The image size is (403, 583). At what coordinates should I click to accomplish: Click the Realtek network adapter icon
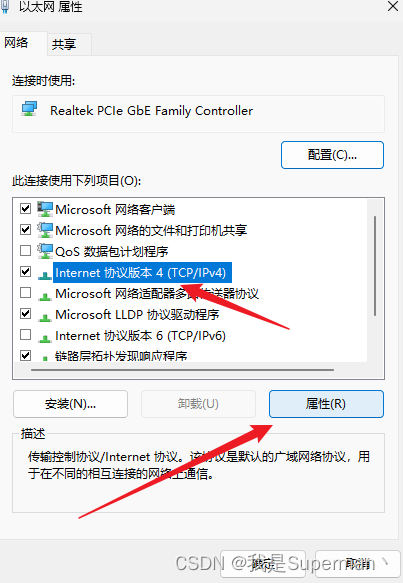click(29, 109)
